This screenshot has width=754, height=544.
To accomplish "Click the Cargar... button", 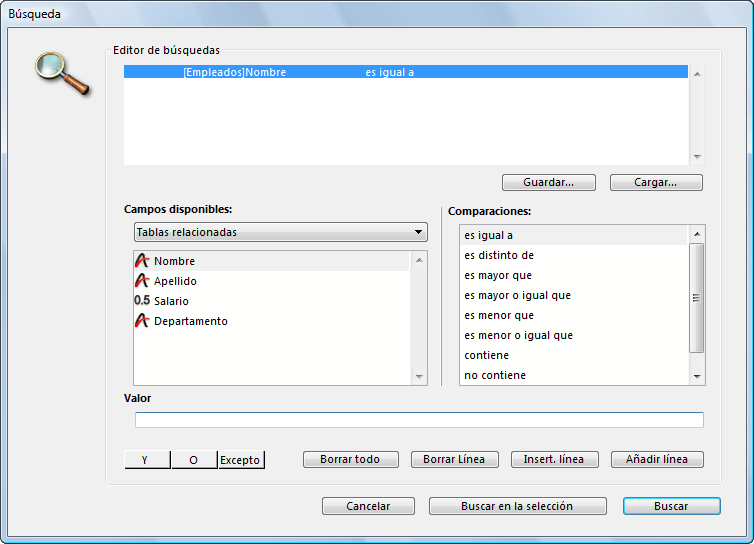I will tap(656, 183).
